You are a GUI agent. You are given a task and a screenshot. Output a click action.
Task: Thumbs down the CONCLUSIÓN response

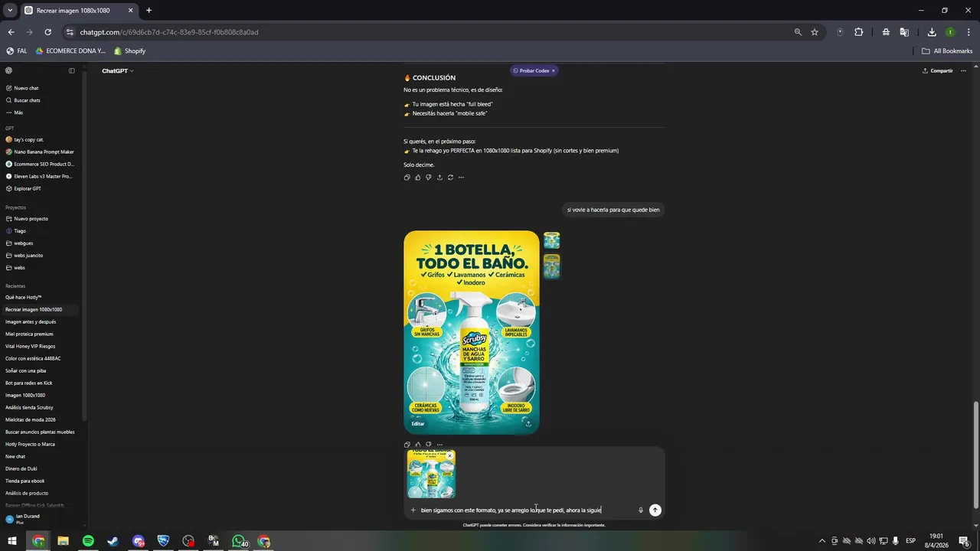429,178
